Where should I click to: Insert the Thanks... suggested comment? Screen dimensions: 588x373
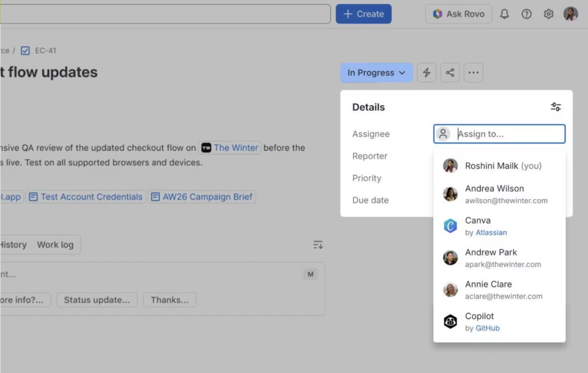[x=170, y=300]
